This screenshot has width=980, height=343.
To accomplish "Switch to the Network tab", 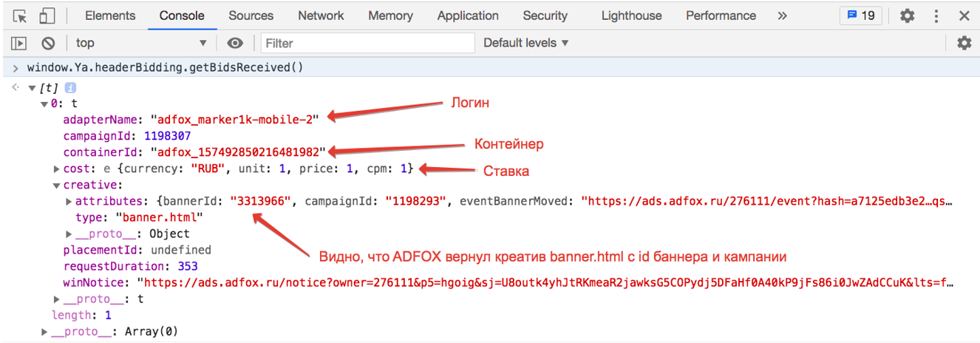I will point(321,16).
